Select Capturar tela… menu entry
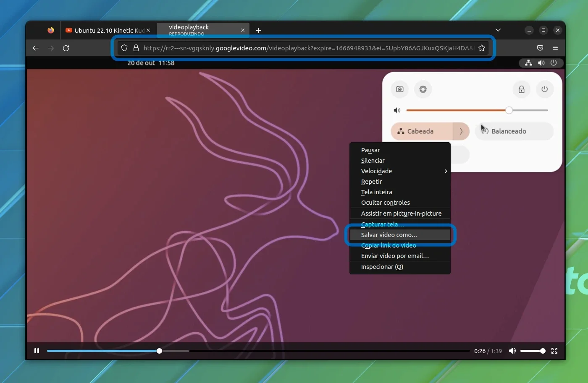This screenshot has height=383, width=588. 400,224
